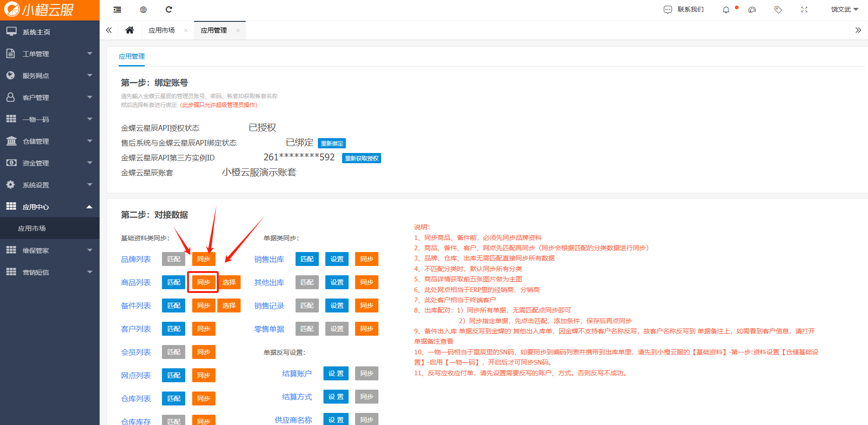Viewport: 868px width, 425px height.
Task: Close the 应用管理 tab
Action: (238, 30)
